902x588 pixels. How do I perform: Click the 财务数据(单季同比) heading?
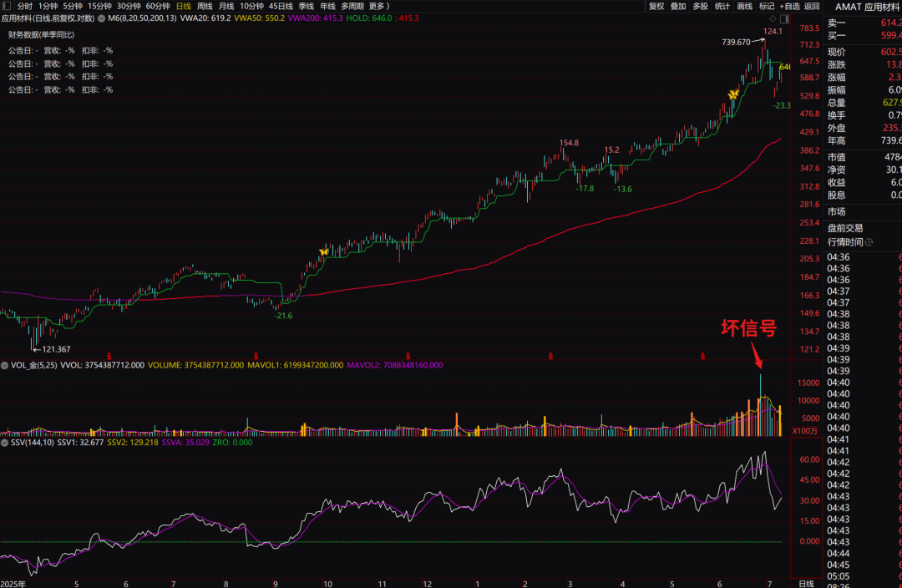tap(41, 34)
